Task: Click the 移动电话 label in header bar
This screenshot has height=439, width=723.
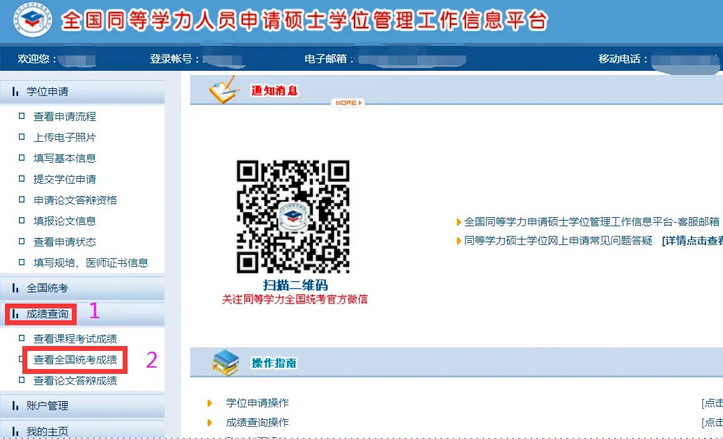Action: pyautogui.click(x=623, y=59)
